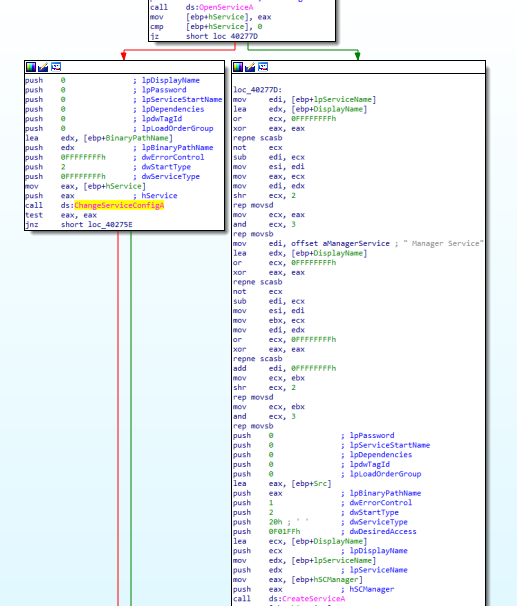Click the " Manager Service" string comment
This screenshot has width=517, height=606.
click(x=443, y=243)
